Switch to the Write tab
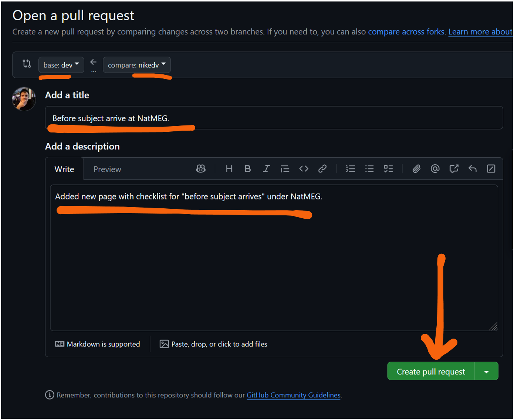The height and width of the screenshot is (420, 514). pos(64,169)
